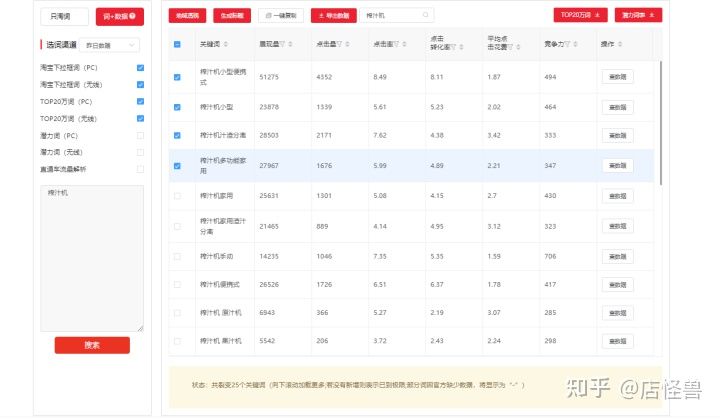Check the row with 展现量 14235
This screenshot has width=720, height=419.
click(x=177, y=256)
